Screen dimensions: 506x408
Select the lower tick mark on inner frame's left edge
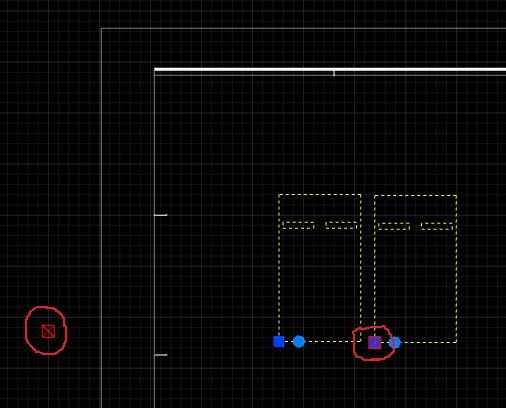(x=161, y=355)
